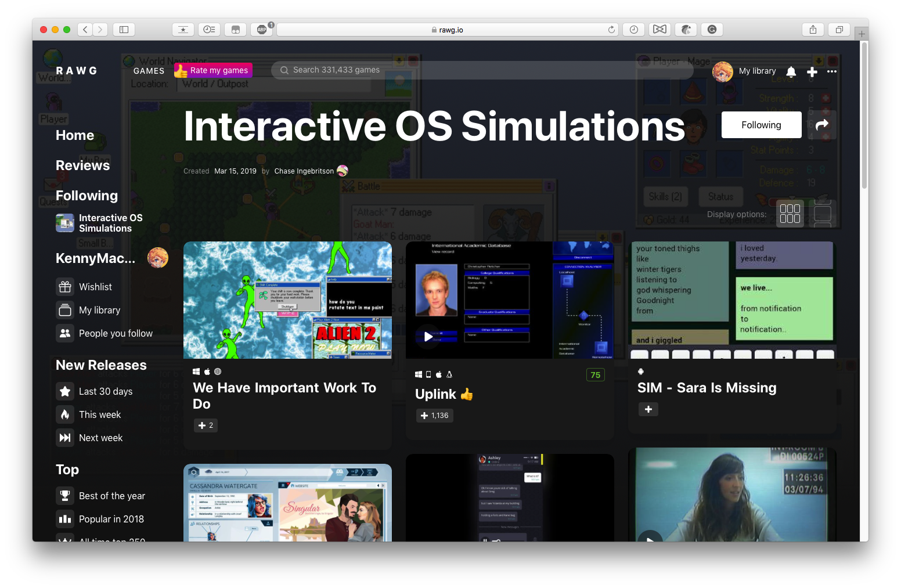Open new Safari tab
This screenshot has width=901, height=588.
click(x=862, y=34)
